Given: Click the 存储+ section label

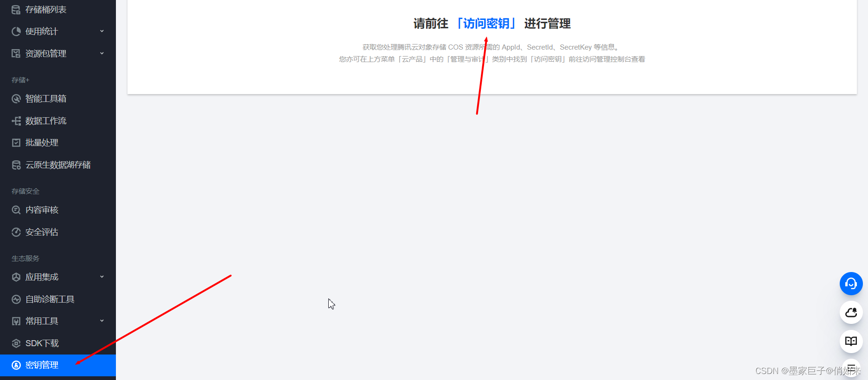Looking at the screenshot, I should tap(20, 80).
